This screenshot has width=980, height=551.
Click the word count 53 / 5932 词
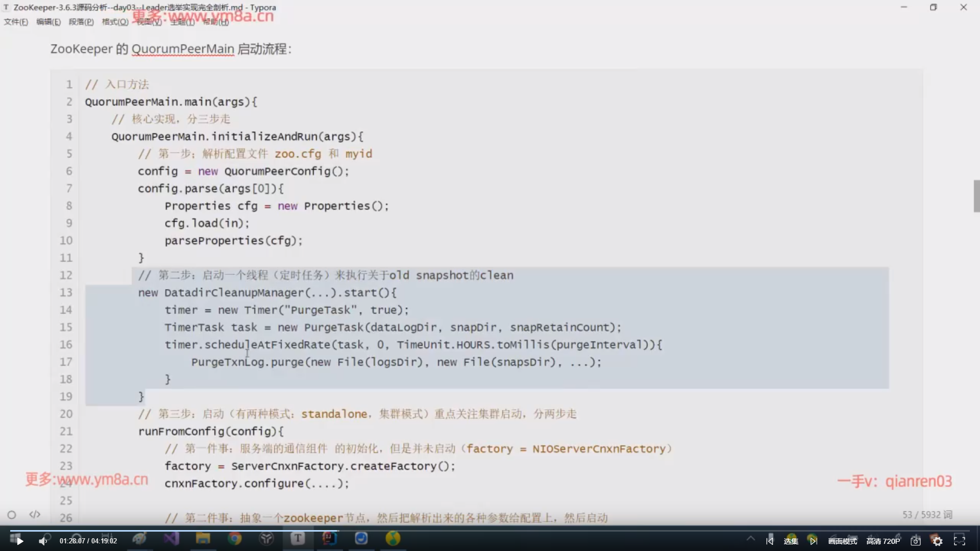pyautogui.click(x=927, y=515)
